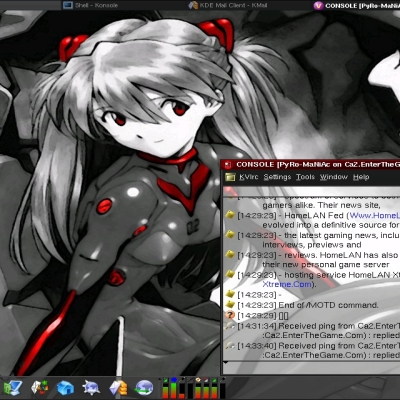Click the blue-topped system monitor meter
Image resolution: width=400 pixels, height=400 pixels.
173,388
